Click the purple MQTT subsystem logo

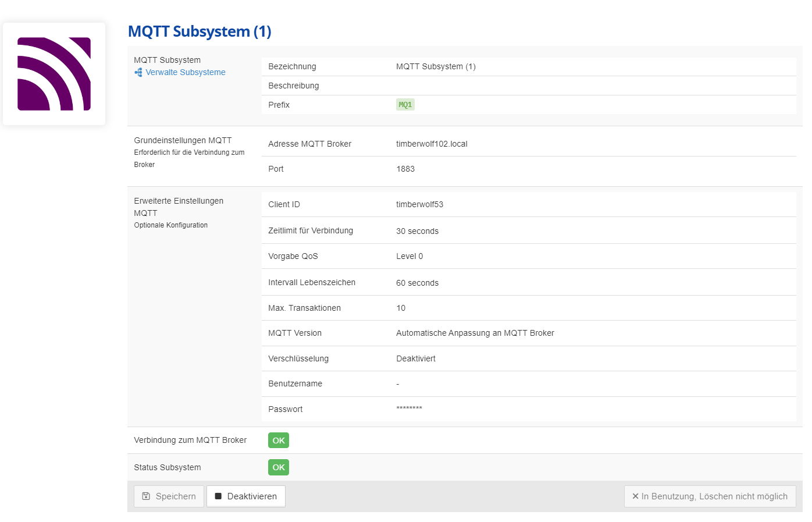click(54, 74)
